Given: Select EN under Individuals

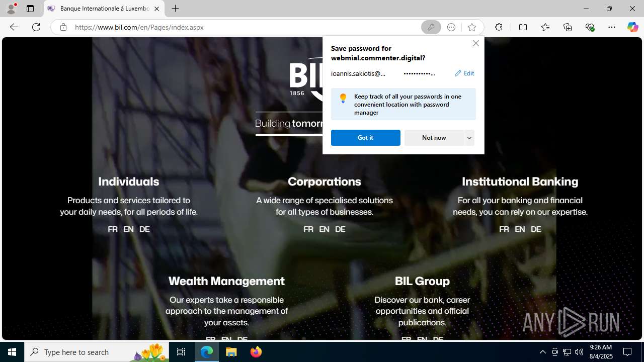Looking at the screenshot, I should pos(128,229).
